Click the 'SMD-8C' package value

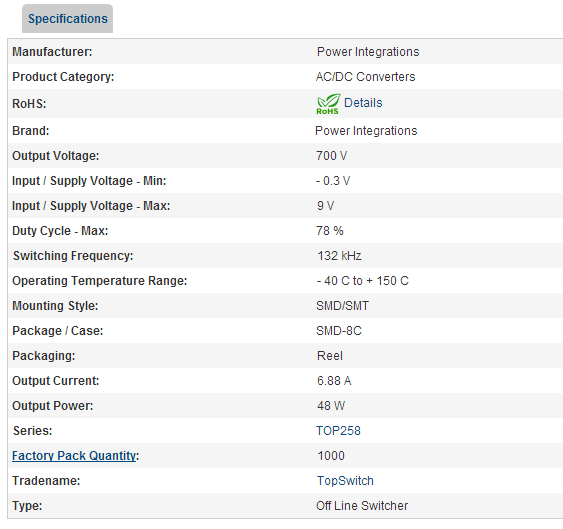pyautogui.click(x=339, y=331)
